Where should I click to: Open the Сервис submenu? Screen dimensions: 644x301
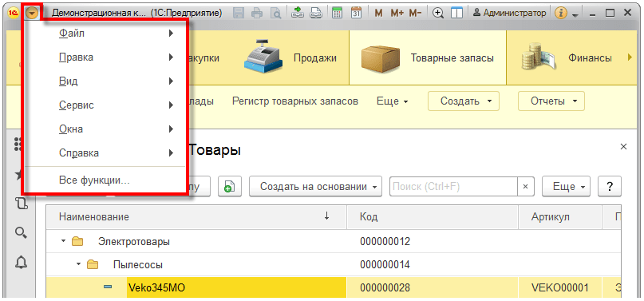[105, 105]
